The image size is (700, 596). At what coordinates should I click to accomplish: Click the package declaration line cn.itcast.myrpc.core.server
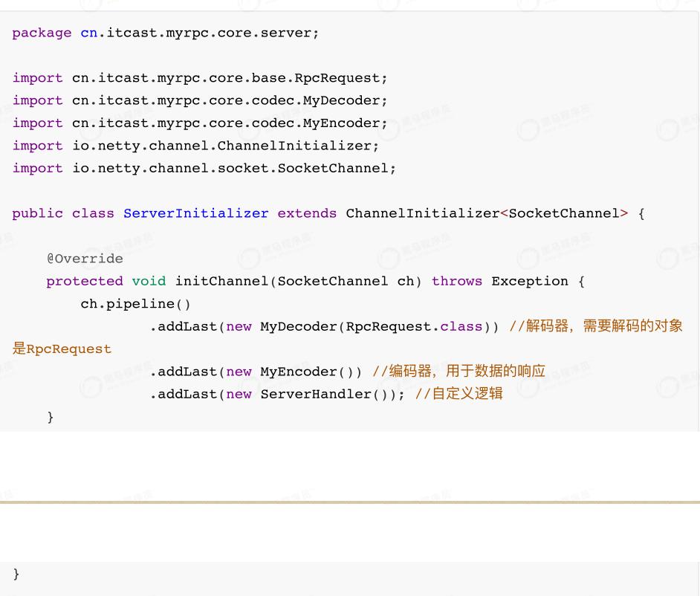165,33
